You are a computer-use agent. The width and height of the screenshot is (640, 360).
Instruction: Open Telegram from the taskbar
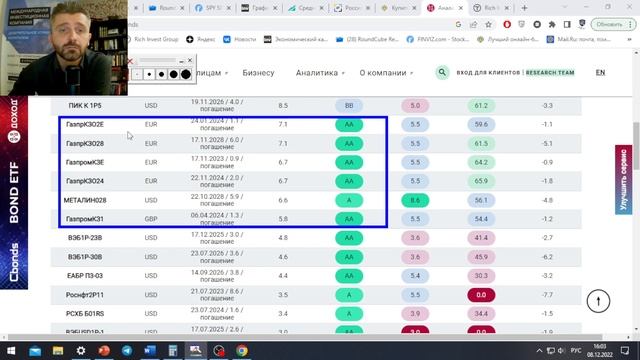(x=127, y=351)
